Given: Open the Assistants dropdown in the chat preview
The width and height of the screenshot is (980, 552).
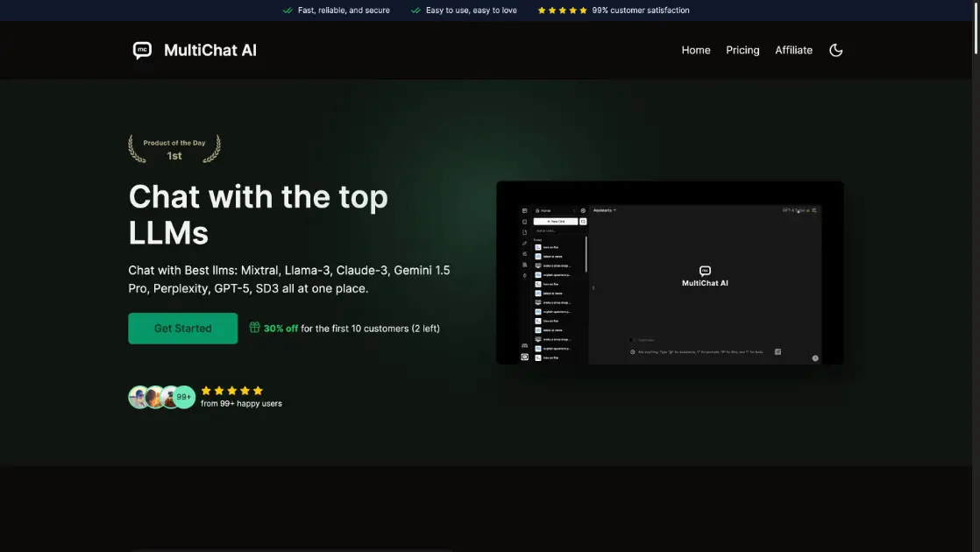Looking at the screenshot, I should pyautogui.click(x=604, y=210).
